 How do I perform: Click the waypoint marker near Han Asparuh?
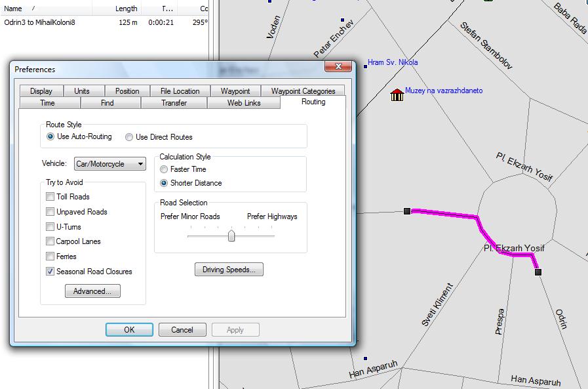(x=365, y=358)
